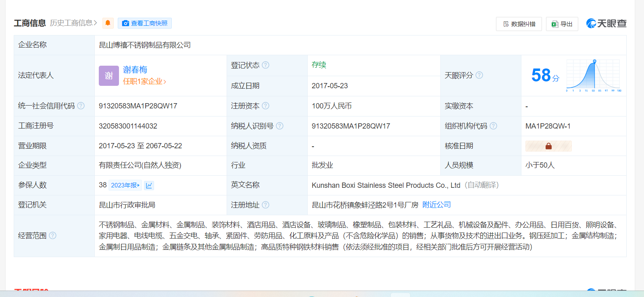This screenshot has width=644, height=297.
Task: Click business term 2017-05-23 至 2067-05-22
Action: coord(140,146)
